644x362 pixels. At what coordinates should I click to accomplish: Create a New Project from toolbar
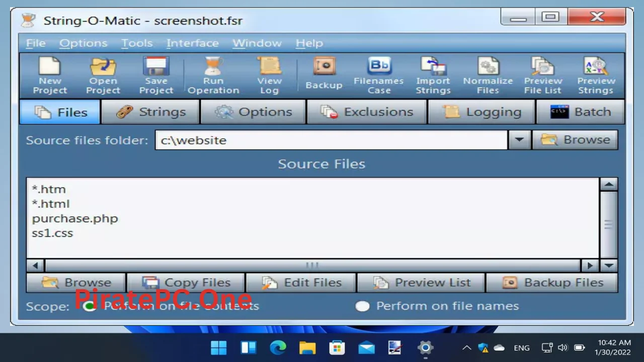50,75
